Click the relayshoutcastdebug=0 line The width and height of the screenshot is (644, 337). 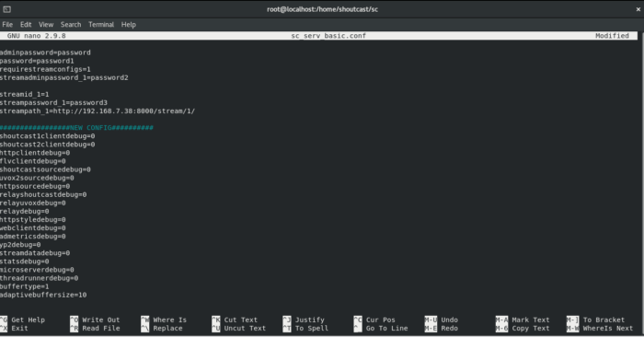[x=43, y=195]
